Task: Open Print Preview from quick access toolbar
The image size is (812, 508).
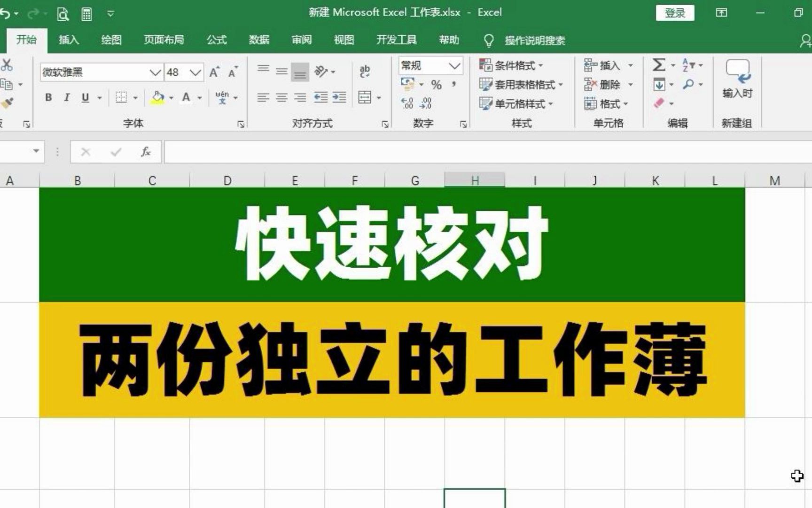Action: click(62, 14)
